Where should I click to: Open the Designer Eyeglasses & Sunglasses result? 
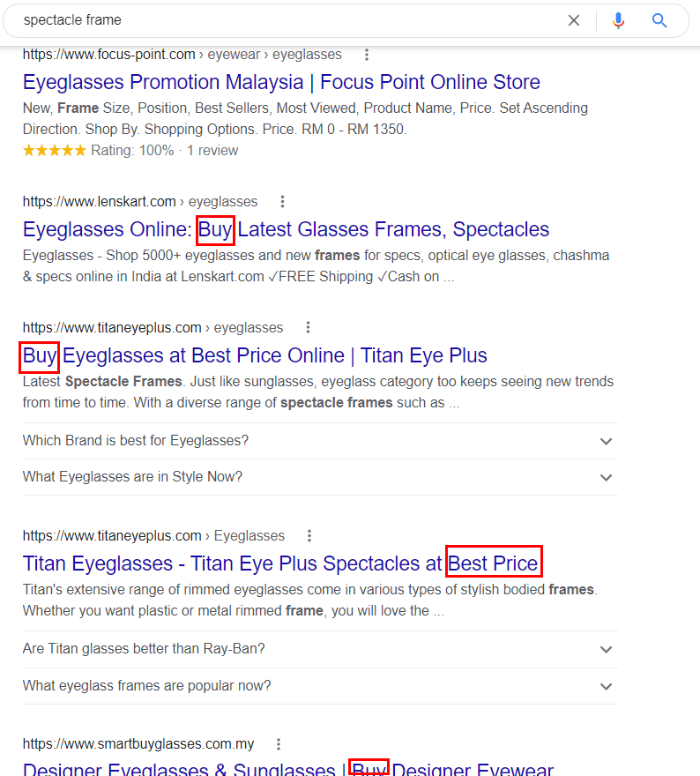coord(264,768)
